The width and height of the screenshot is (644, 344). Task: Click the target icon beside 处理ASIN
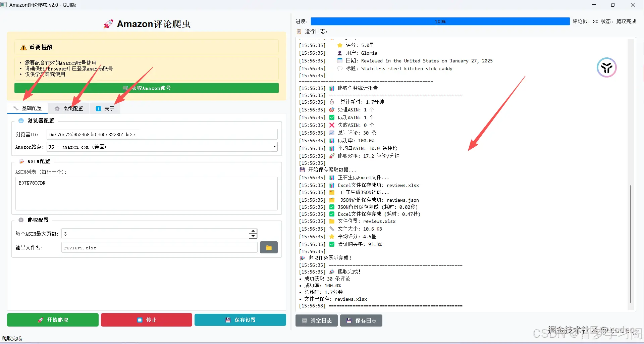pos(332,110)
